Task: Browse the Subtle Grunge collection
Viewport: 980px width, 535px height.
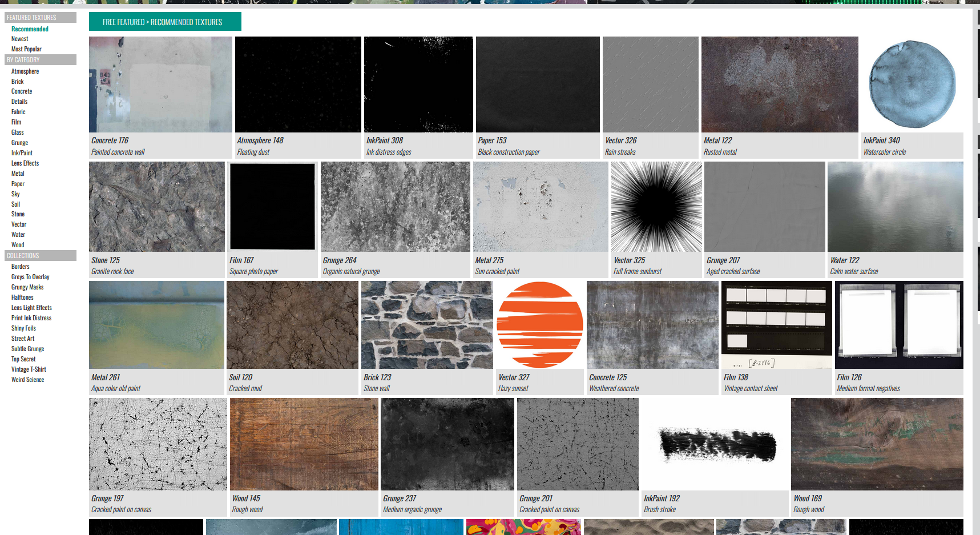Action: click(x=27, y=349)
